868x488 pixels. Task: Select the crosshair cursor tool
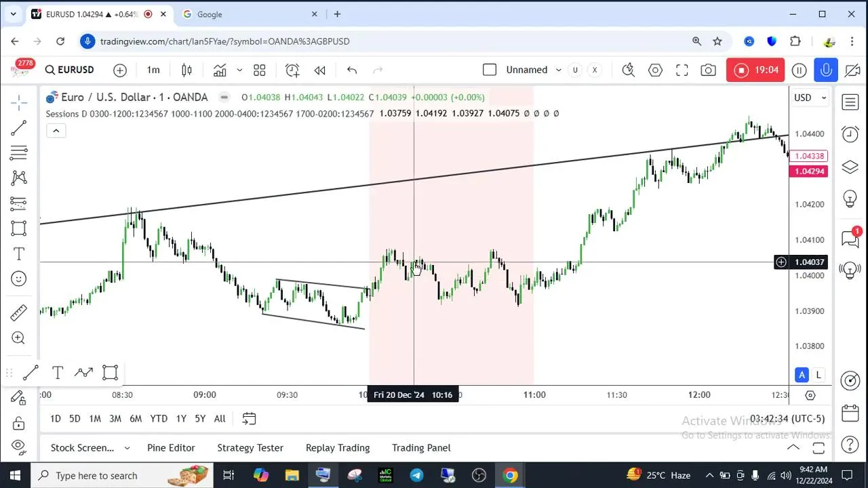[x=19, y=103]
